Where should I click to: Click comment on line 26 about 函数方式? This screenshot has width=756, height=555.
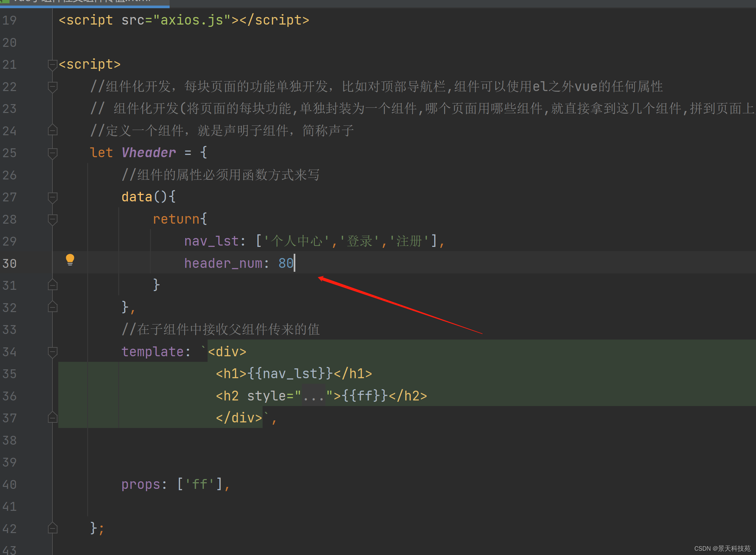click(x=221, y=175)
